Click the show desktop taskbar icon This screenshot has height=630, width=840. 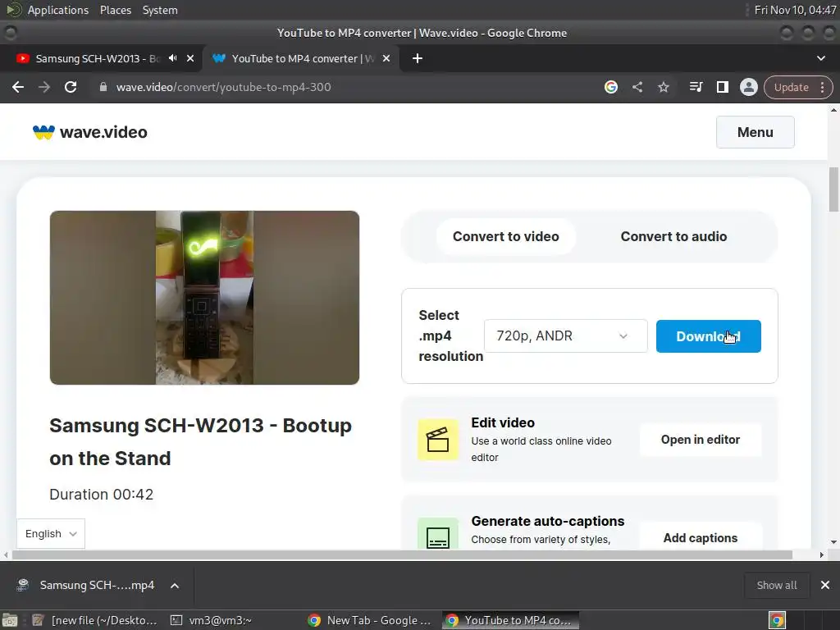coord(10,620)
